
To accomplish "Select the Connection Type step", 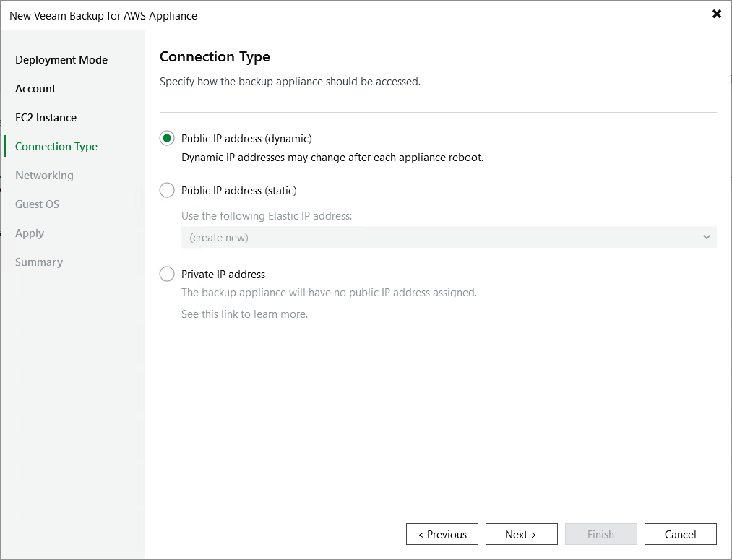I will 56,146.
